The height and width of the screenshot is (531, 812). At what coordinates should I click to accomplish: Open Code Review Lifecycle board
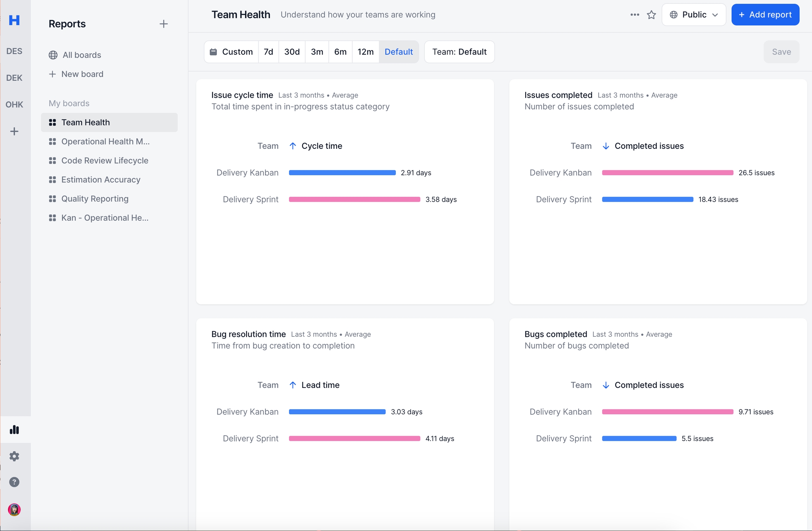click(105, 160)
